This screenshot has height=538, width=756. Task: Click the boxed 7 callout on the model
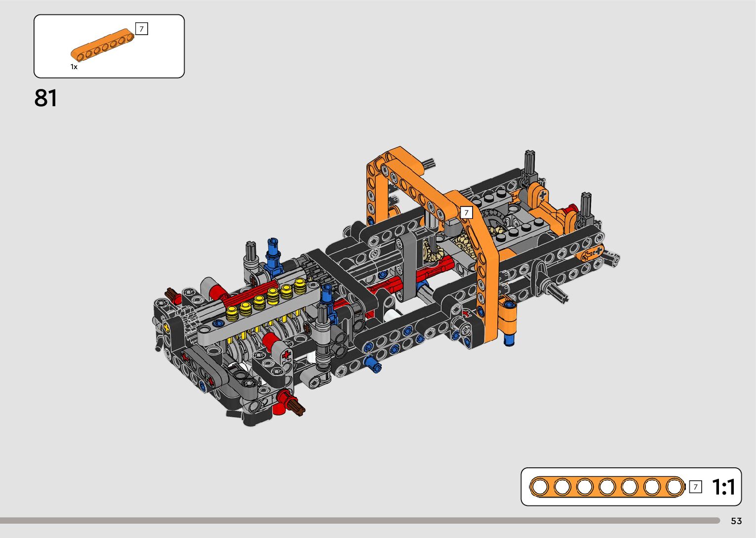point(466,212)
